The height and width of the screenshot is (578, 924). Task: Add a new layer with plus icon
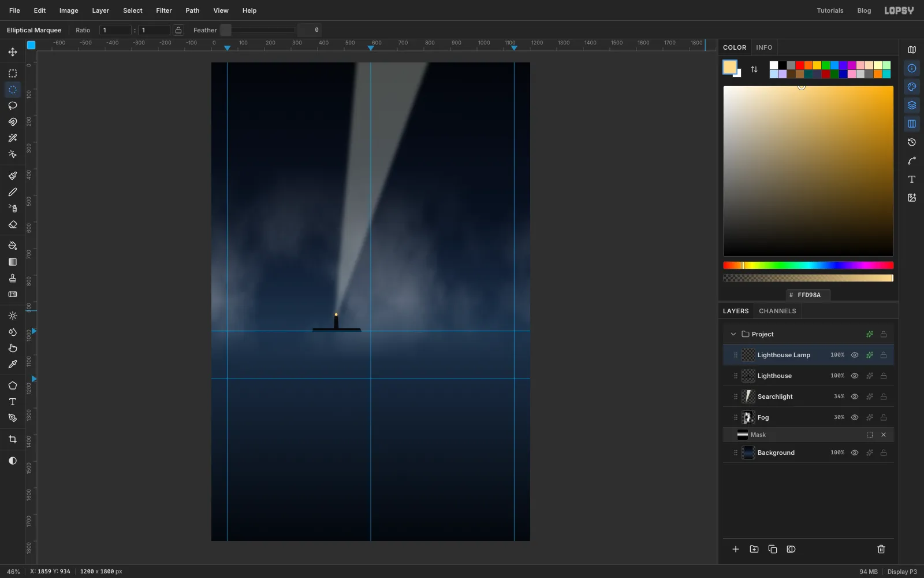(x=736, y=549)
